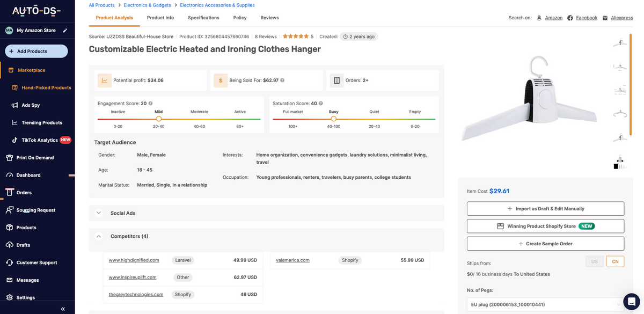Open Sourcing Request icon
Viewport: 644px width, 314px height.
[x=9, y=210]
